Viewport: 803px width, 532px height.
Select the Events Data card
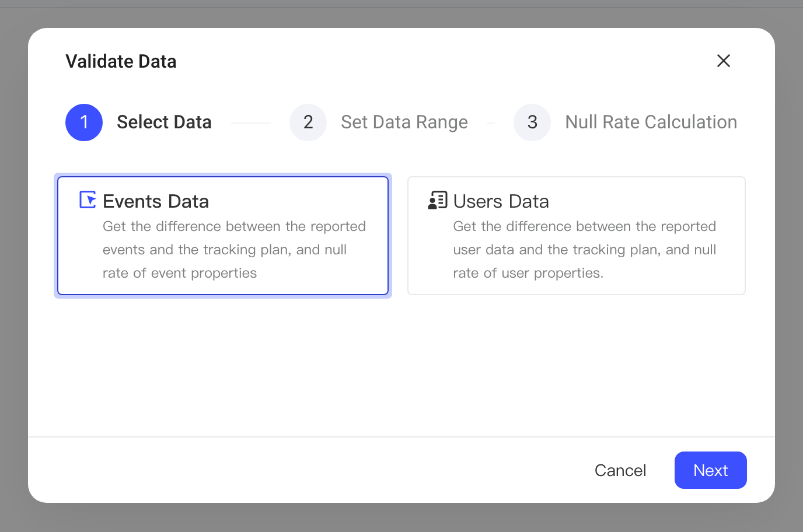pyautogui.click(x=223, y=236)
